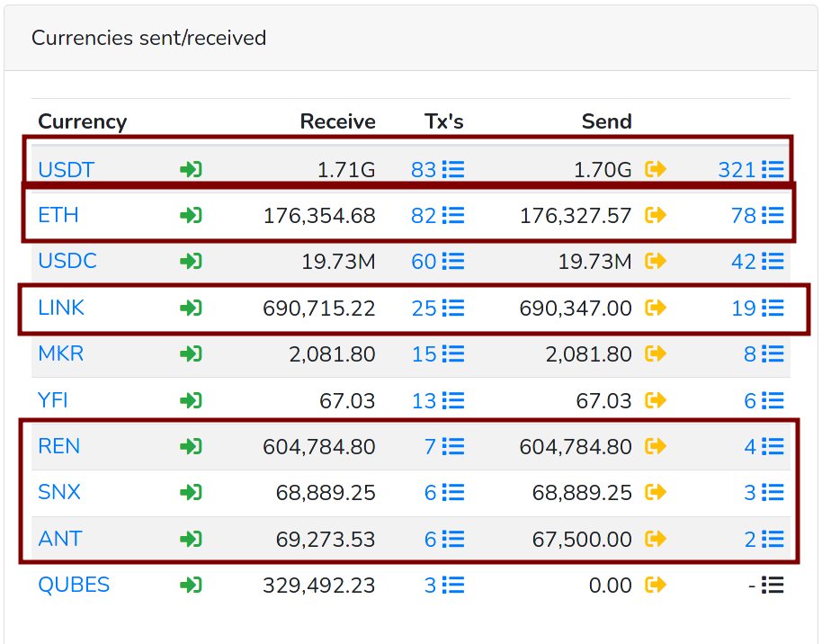822x644 pixels.
Task: Open the USDC currency link
Action: click(67, 261)
